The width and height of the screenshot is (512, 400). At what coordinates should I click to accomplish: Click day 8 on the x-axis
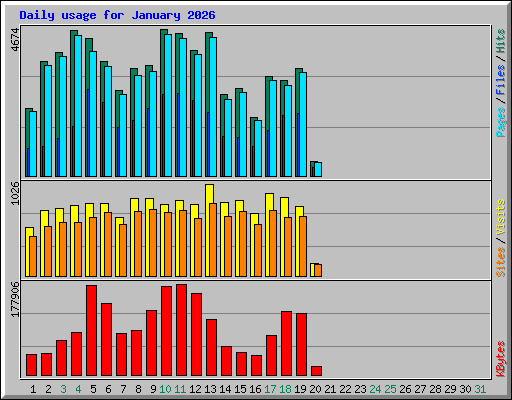(x=138, y=389)
